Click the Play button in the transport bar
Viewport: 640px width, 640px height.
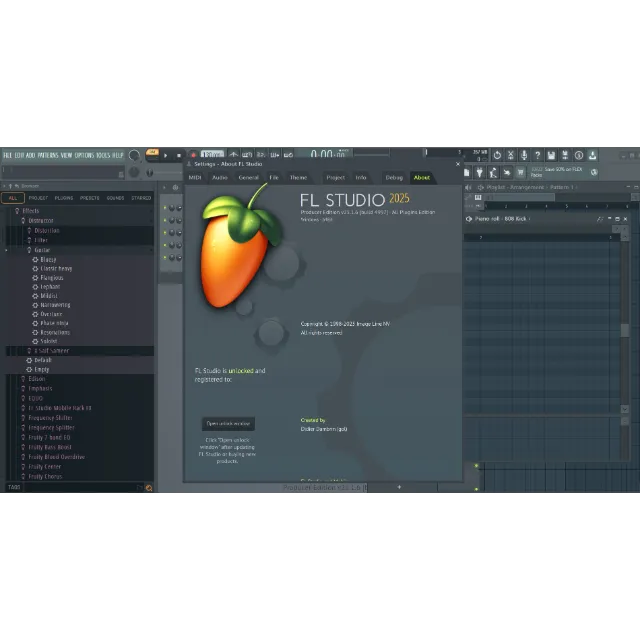[166, 156]
